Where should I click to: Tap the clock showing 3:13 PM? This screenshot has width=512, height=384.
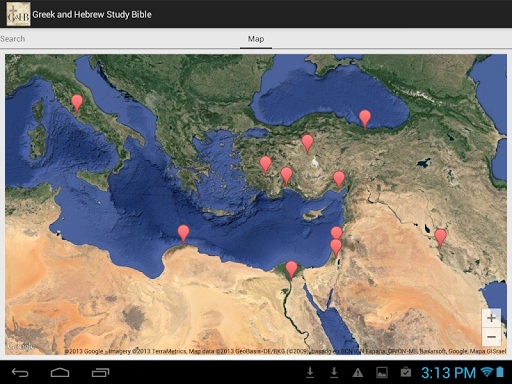click(448, 373)
